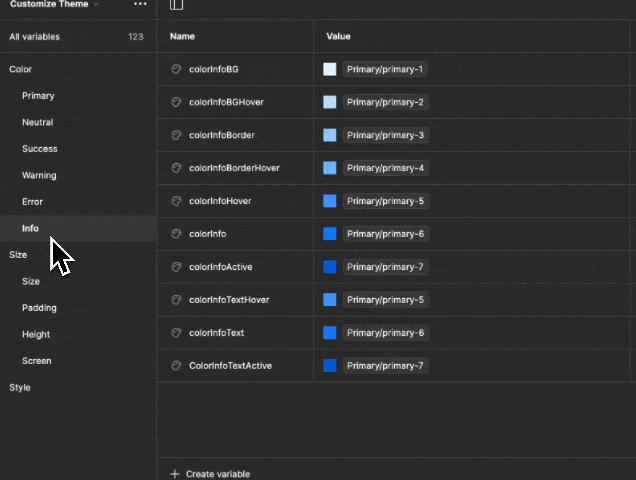
Task: Click the color type icon beside colorInfoBGHover
Action: pos(176,102)
